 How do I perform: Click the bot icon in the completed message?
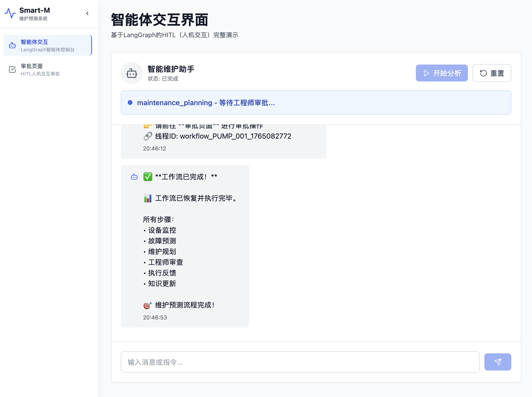coord(134,177)
